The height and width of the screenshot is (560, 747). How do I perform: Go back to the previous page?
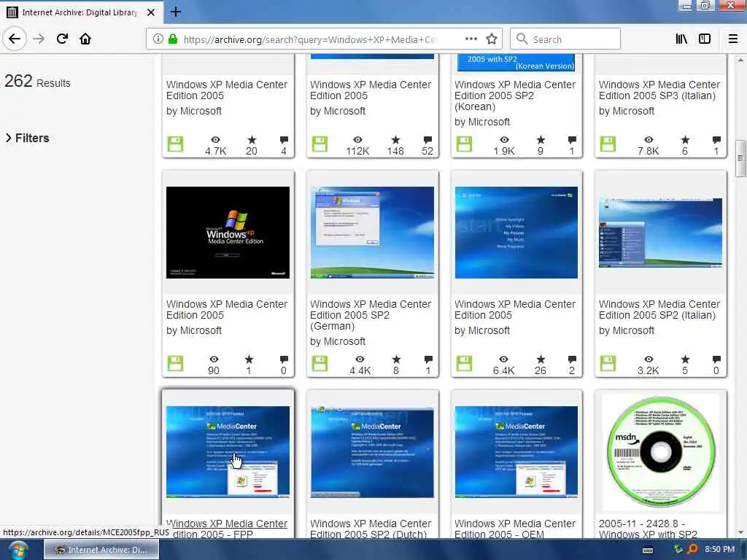(15, 39)
